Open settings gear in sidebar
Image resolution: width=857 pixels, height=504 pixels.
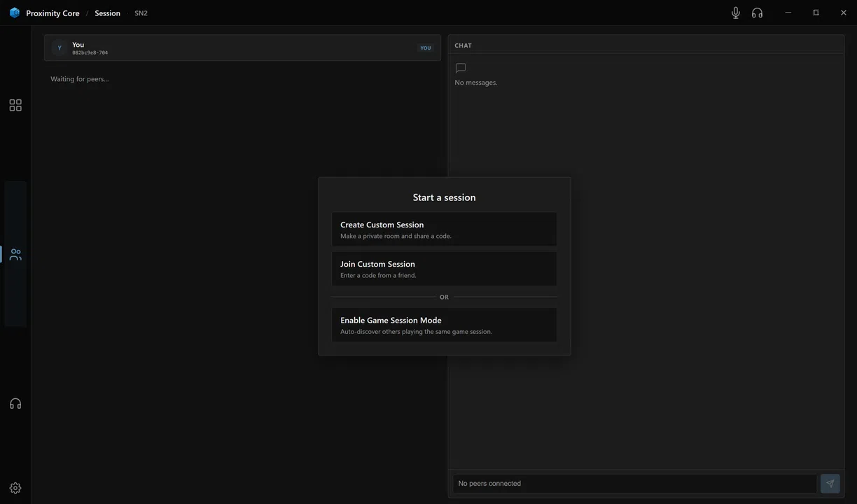(x=15, y=488)
